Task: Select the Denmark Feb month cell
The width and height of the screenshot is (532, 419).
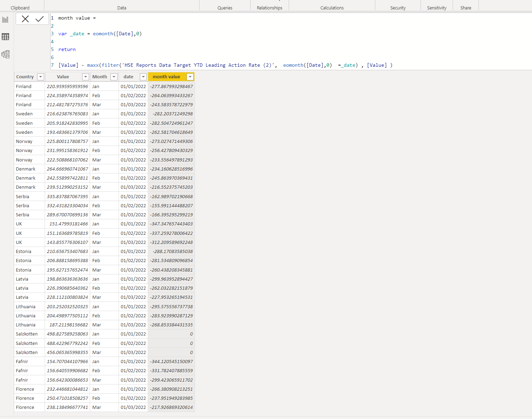Action: [104, 178]
